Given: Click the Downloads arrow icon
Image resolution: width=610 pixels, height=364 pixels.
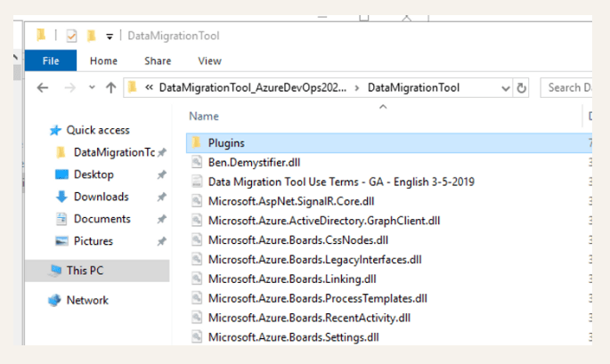Looking at the screenshot, I should [61, 197].
